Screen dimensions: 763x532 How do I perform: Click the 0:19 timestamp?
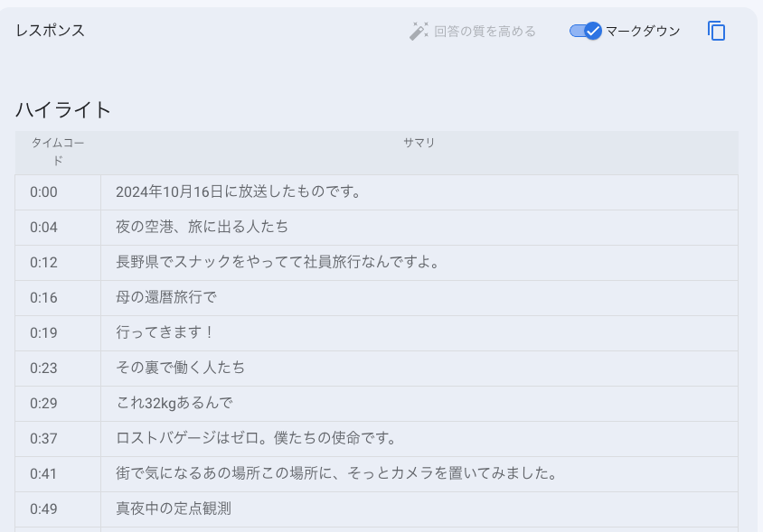tap(43, 332)
